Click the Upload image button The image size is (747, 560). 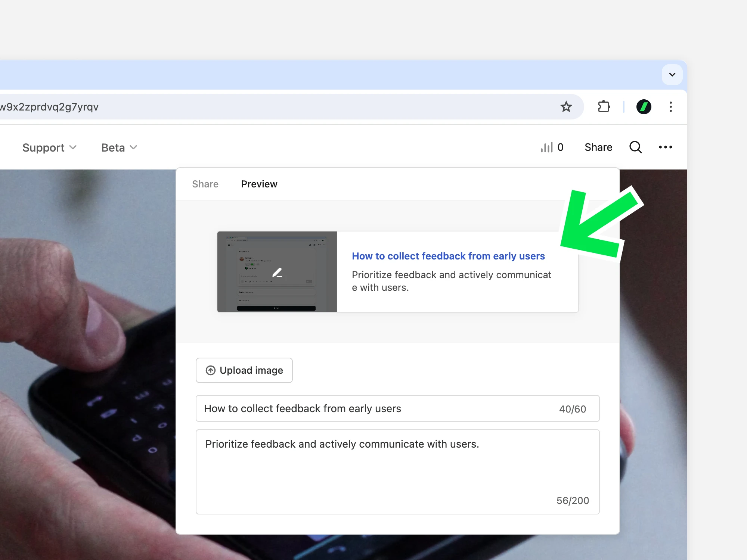(244, 370)
